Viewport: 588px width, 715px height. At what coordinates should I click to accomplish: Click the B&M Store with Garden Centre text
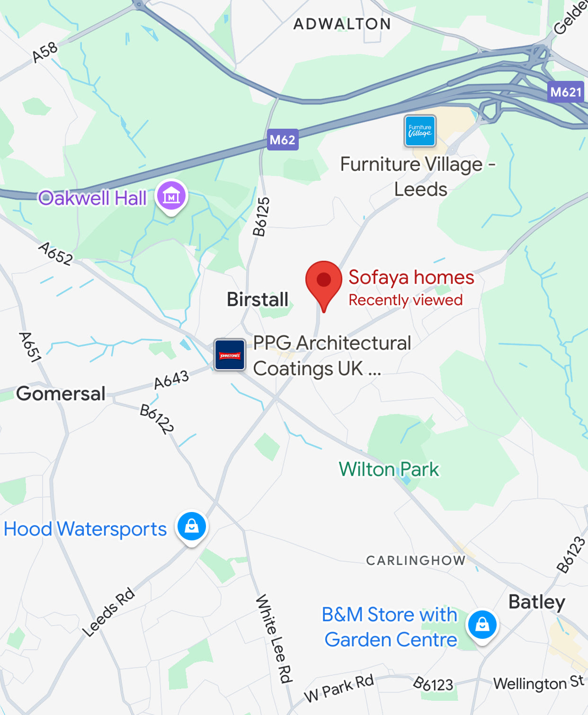[x=391, y=627]
